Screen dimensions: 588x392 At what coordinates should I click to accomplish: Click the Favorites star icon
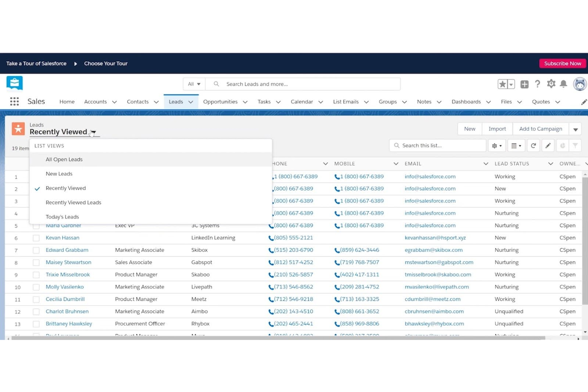502,84
